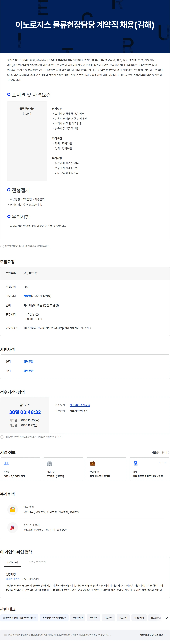Click the deadline date 2026.11.27(금)

30,425
